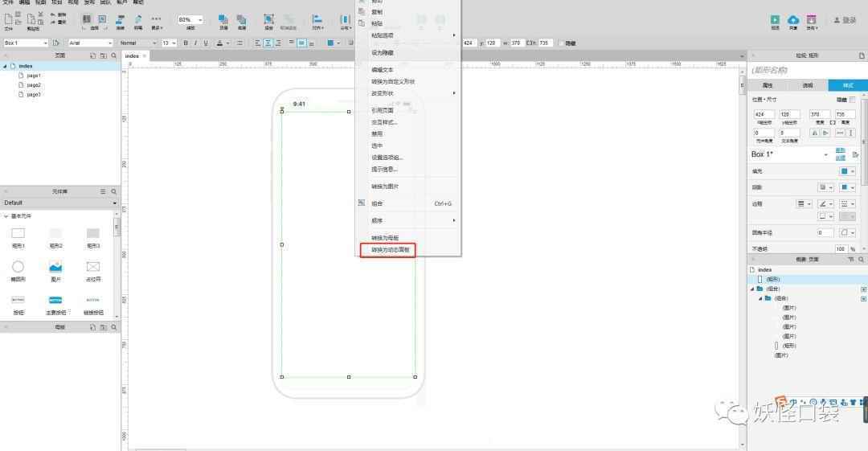Collapse the 基本元件 widget section

pos(6,216)
